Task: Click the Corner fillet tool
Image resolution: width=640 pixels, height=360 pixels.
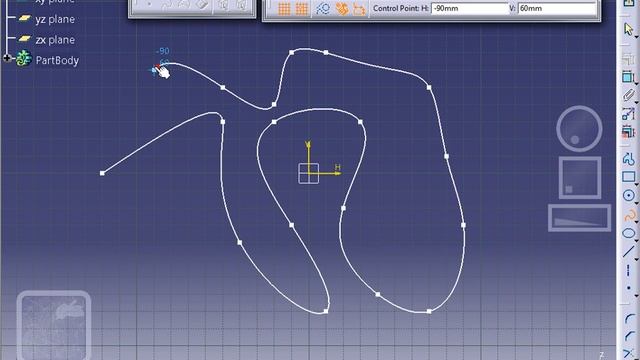Action: [629, 318]
